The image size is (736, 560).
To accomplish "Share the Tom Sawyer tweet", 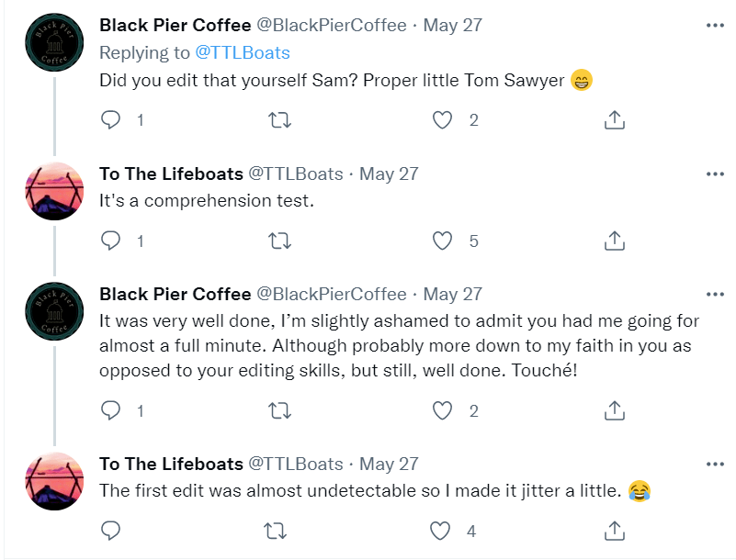I will click(615, 120).
